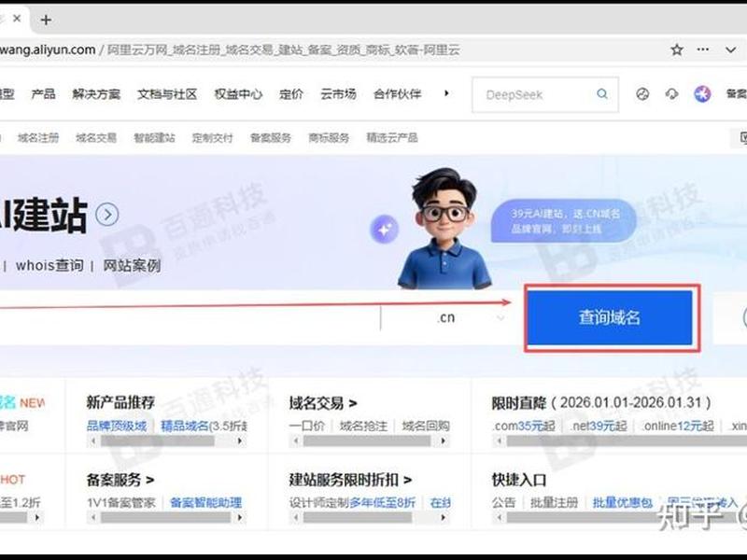Click the circled arrow next to AI建站

click(x=107, y=215)
